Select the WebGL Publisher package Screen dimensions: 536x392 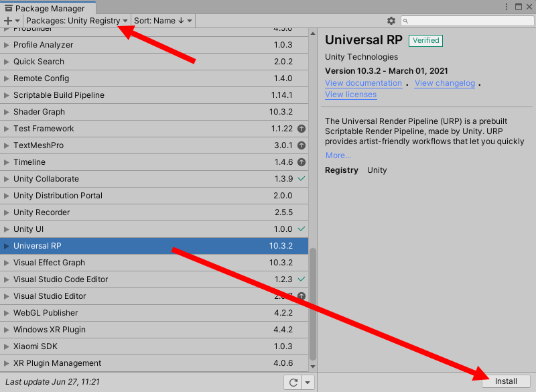coord(154,313)
